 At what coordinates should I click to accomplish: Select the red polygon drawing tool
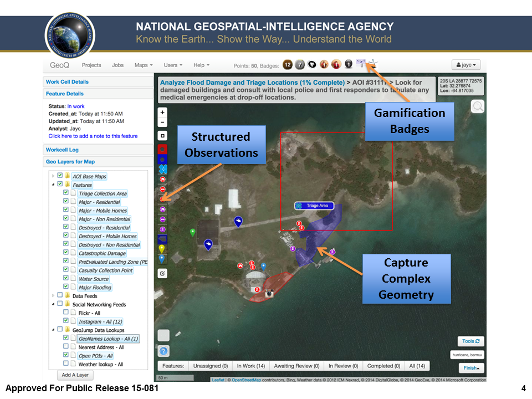pyautogui.click(x=162, y=149)
